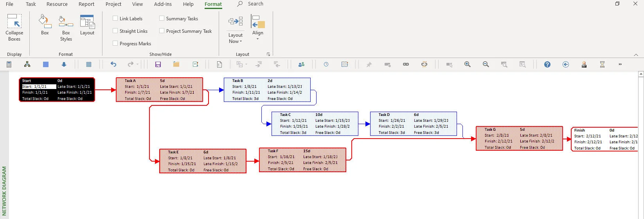Switch to the Task tab
Screen dimensions: 644x219
coord(31,4)
